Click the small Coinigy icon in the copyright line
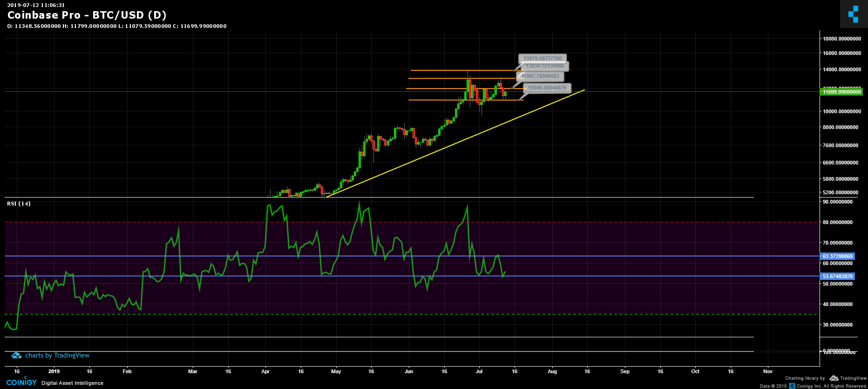The width and height of the screenshot is (868, 389). 792,386
